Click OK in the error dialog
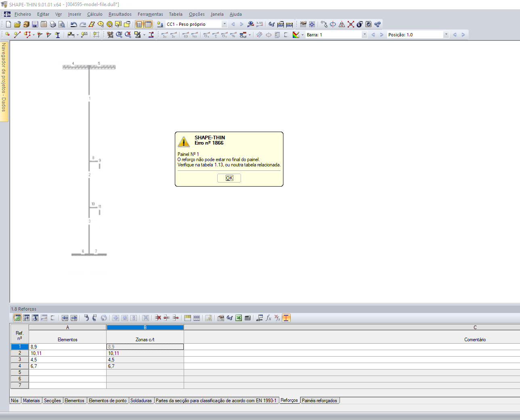 (229, 178)
